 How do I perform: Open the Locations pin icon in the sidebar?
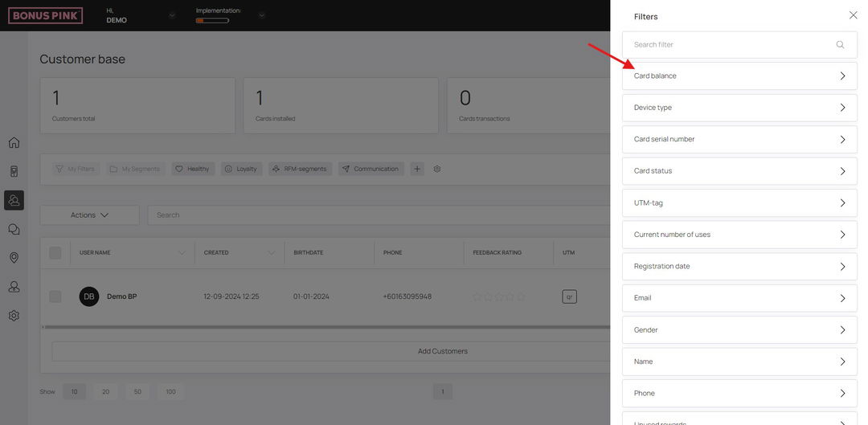[14, 258]
